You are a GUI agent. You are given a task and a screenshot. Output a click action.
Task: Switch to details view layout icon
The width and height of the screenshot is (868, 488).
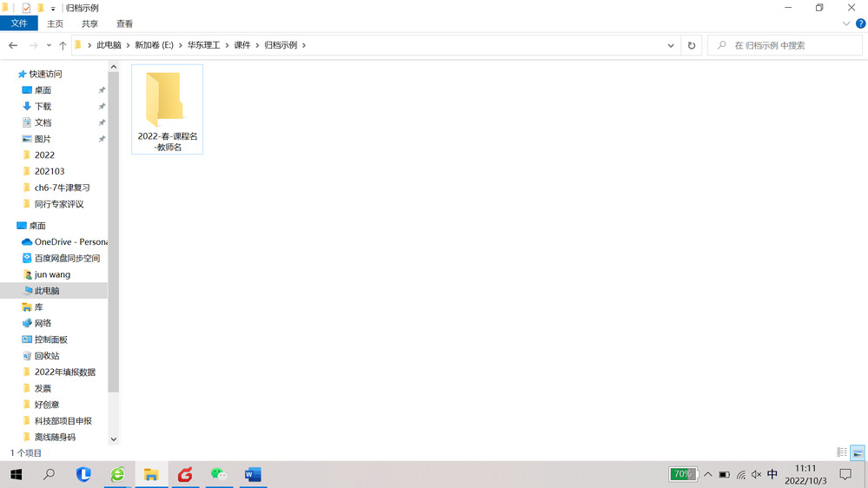pyautogui.click(x=842, y=452)
